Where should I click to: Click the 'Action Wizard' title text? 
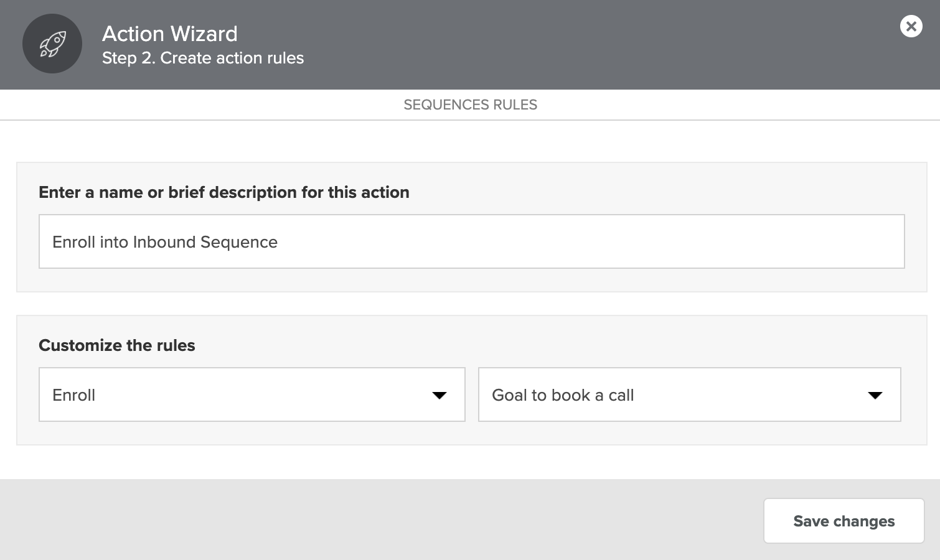pyautogui.click(x=170, y=34)
